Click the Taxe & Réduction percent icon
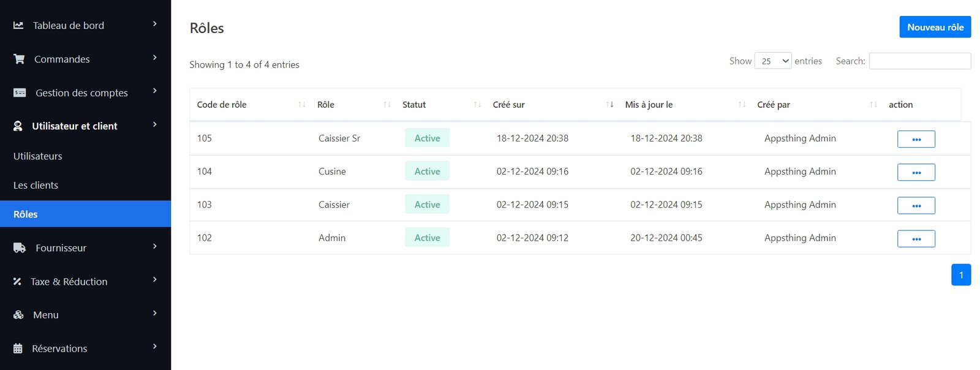 point(17,282)
